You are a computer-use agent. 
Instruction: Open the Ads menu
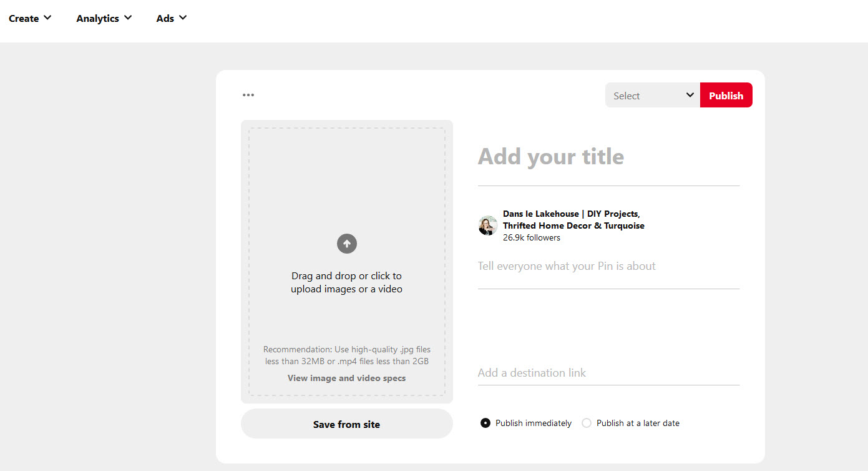coord(171,18)
